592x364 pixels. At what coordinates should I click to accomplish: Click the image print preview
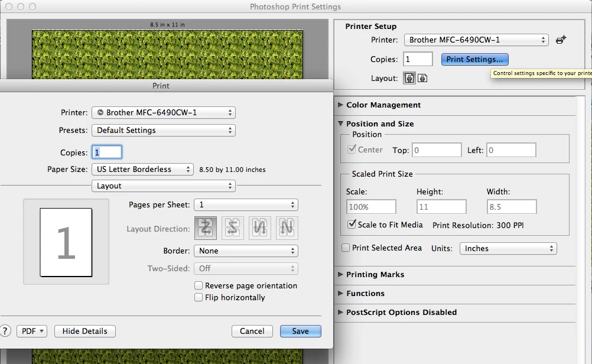[x=167, y=54]
